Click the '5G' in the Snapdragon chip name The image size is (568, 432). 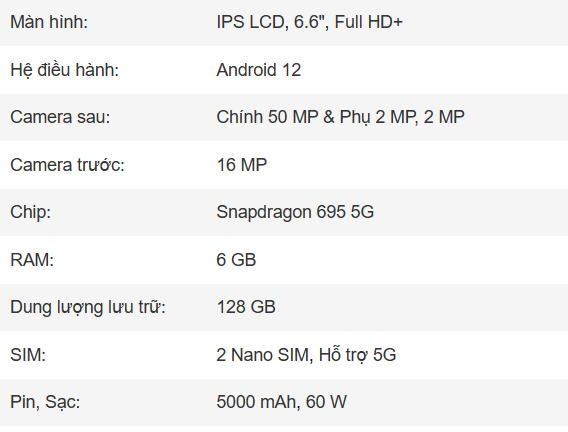point(362,212)
